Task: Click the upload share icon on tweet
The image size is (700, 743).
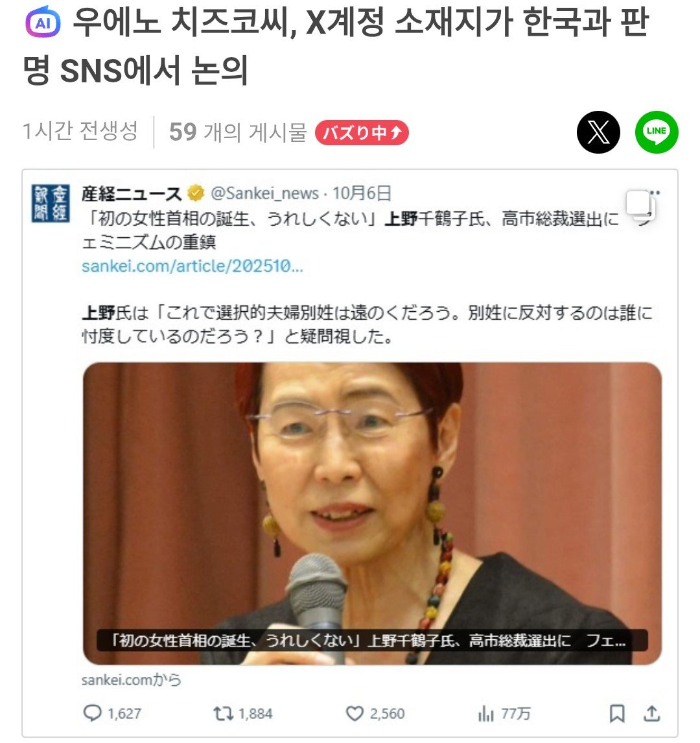Action: (651, 713)
